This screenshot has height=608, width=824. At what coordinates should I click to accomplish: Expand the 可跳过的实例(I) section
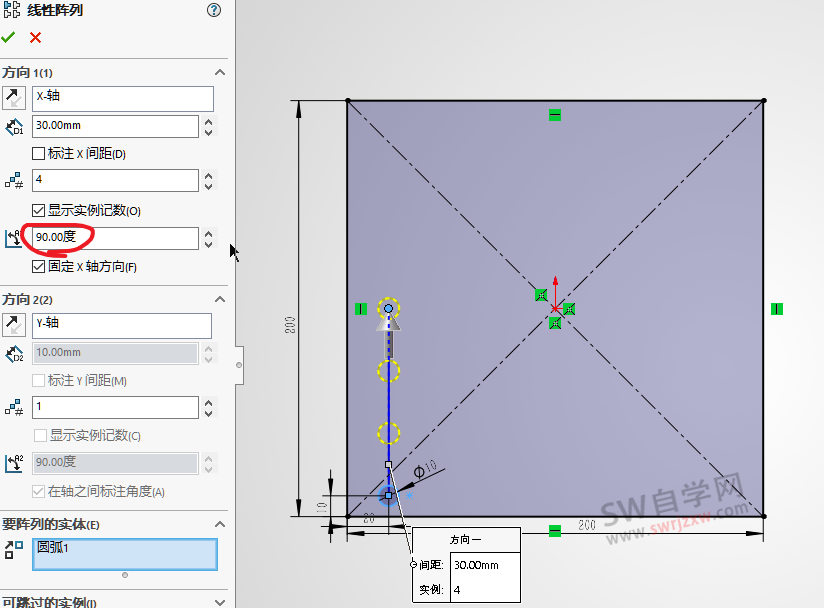pyautogui.click(x=220, y=601)
